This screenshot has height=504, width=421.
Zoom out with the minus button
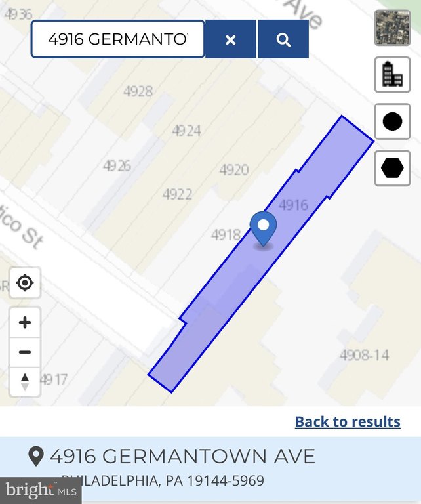(x=25, y=352)
